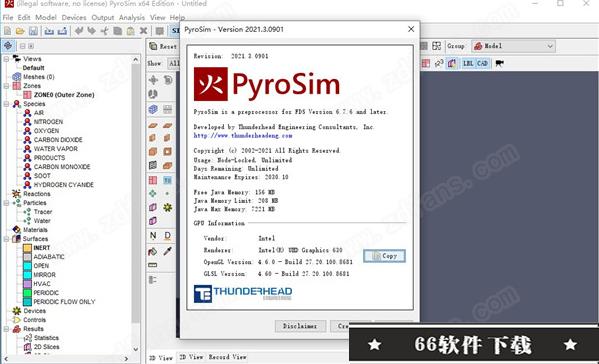Viewport: 599px width, 364px height.
Task: Click the tree panel scroll down arrow
Action: point(136,349)
